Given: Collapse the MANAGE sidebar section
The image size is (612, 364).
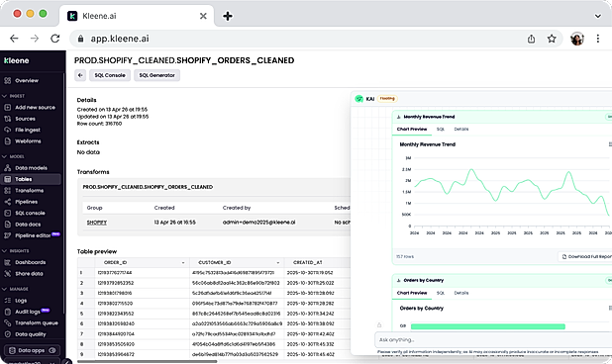Looking at the screenshot, I should click(x=5, y=289).
